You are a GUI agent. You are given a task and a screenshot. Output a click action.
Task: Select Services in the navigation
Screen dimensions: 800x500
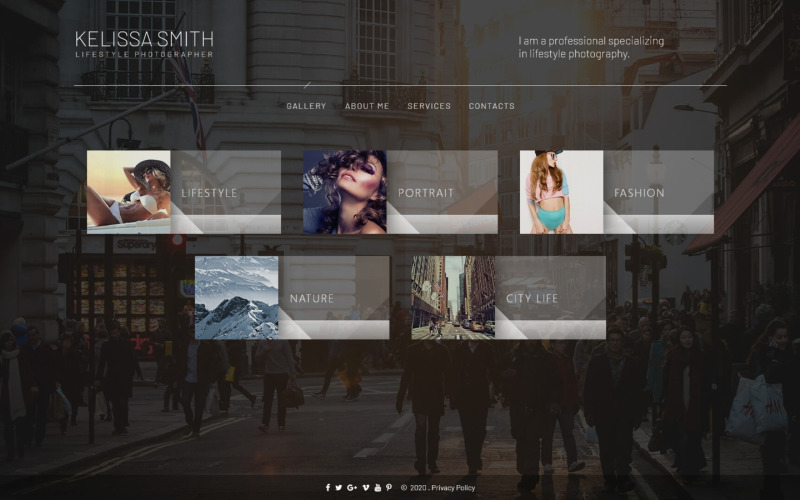[x=429, y=106]
